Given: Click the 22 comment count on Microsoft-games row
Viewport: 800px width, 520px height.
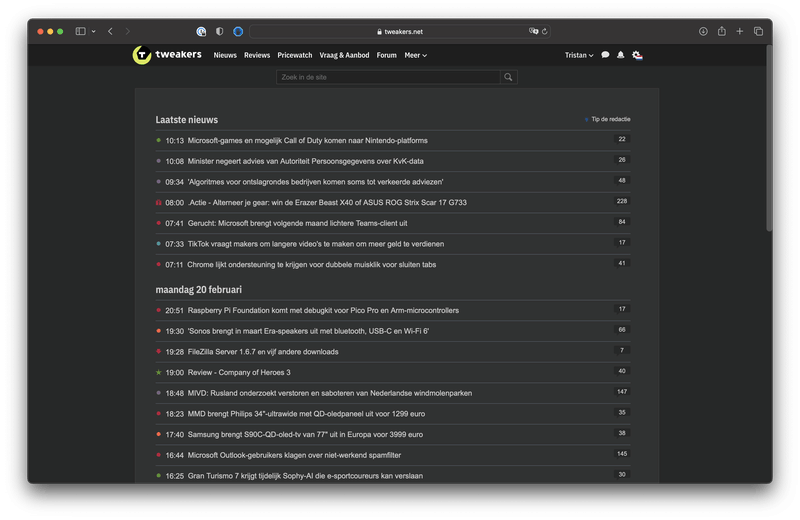Looking at the screenshot, I should [x=621, y=139].
